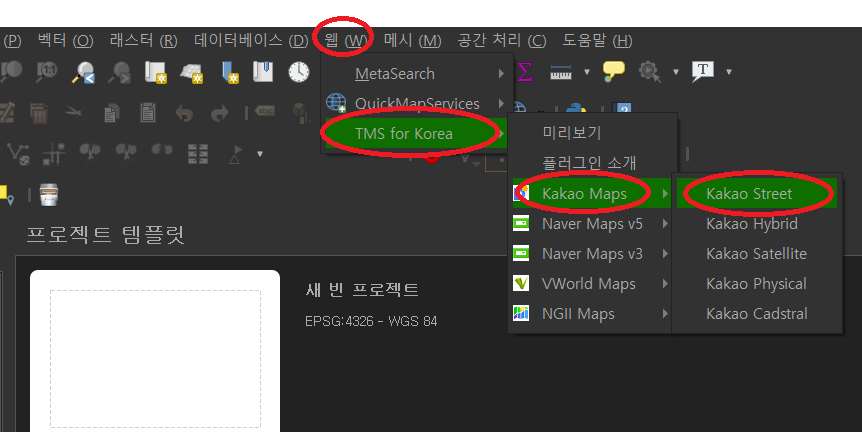Image resolution: width=862 pixels, height=432 pixels.
Task: Select the Kakao Maps menu entry
Action: [593, 193]
